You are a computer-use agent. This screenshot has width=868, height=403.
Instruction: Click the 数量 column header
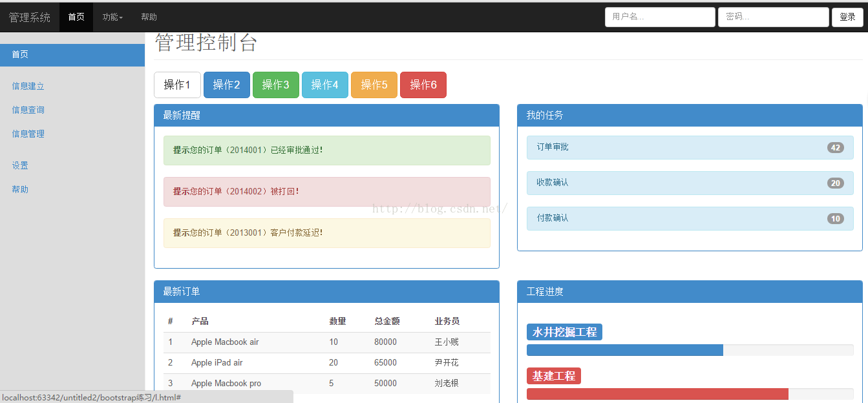[x=337, y=321]
